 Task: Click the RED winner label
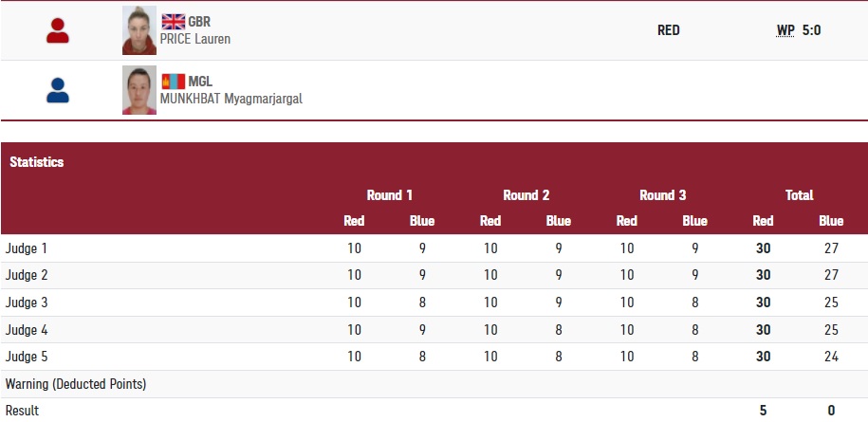[669, 30]
